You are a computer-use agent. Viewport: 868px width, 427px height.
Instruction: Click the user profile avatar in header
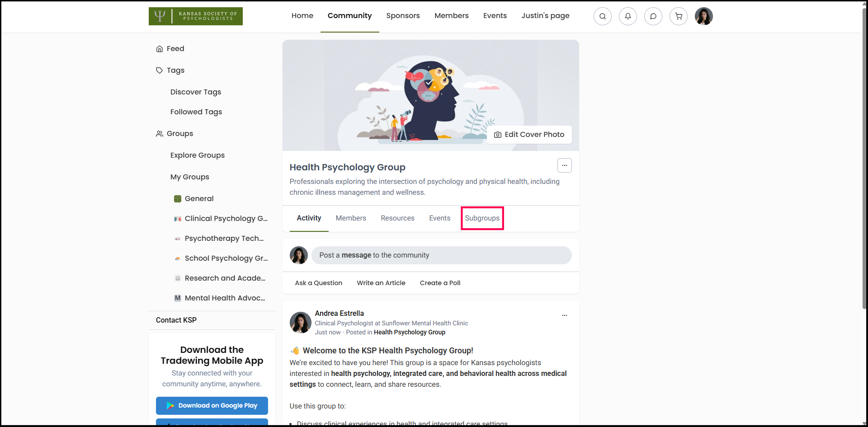(x=703, y=16)
